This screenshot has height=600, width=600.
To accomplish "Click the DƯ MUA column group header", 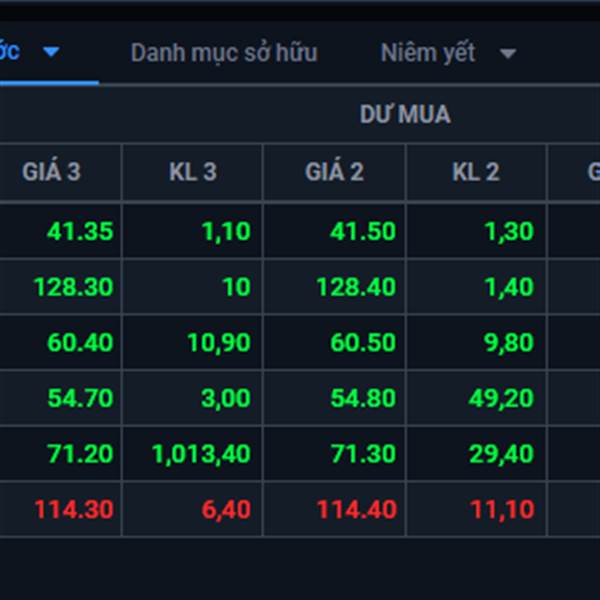I will click(405, 114).
